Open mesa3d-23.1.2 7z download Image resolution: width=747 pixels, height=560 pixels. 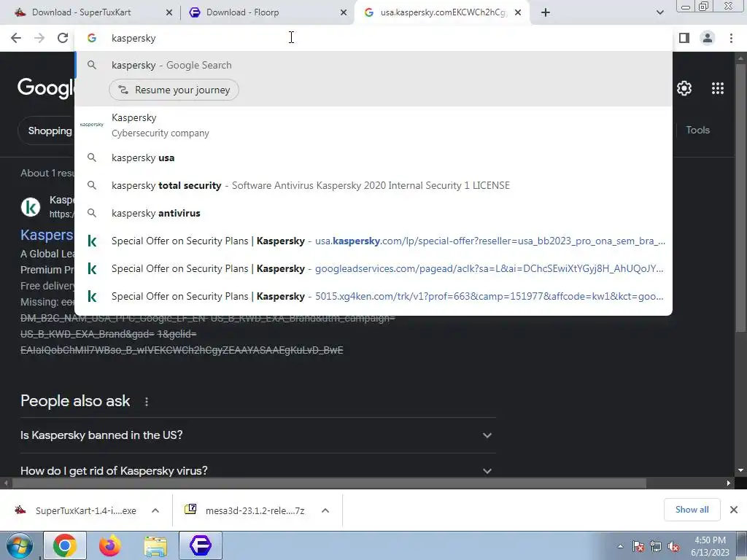pos(248,510)
